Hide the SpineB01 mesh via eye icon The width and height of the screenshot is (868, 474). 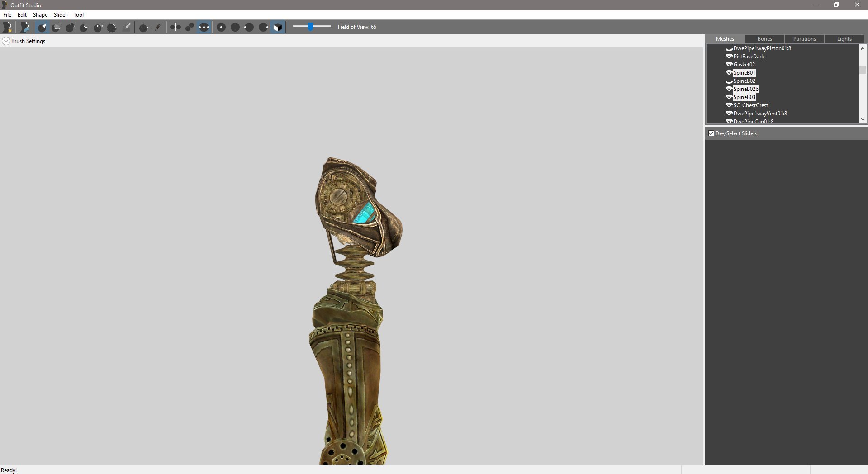click(729, 73)
